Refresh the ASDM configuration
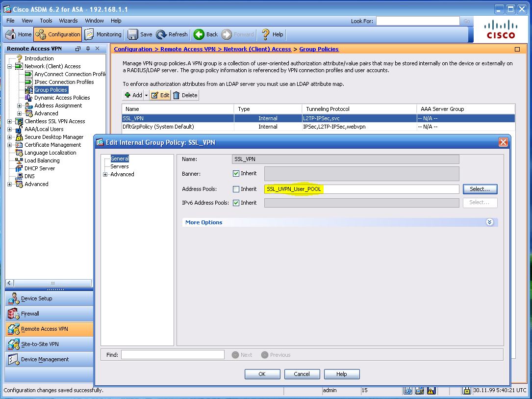The width and height of the screenshot is (532, 399). [x=172, y=34]
